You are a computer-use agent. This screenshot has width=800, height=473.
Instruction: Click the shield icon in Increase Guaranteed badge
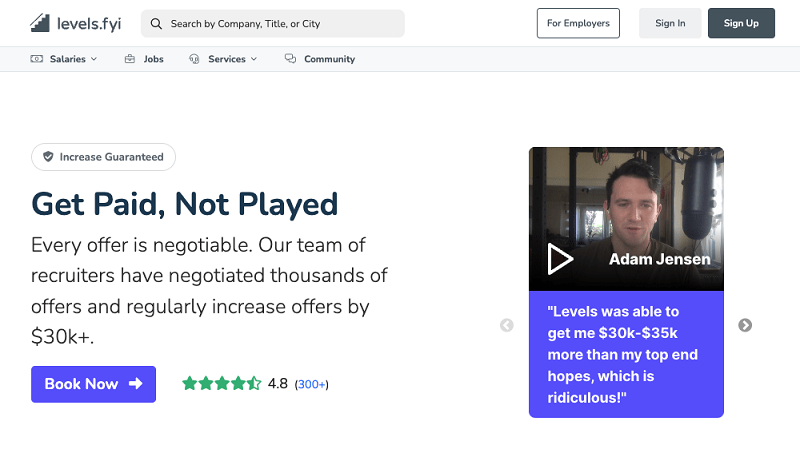48,157
